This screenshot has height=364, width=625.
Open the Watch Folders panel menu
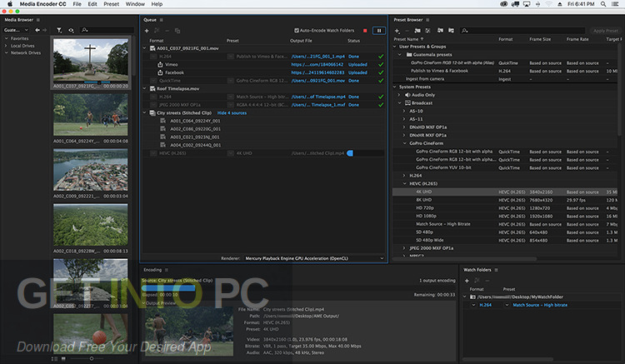coord(497,270)
